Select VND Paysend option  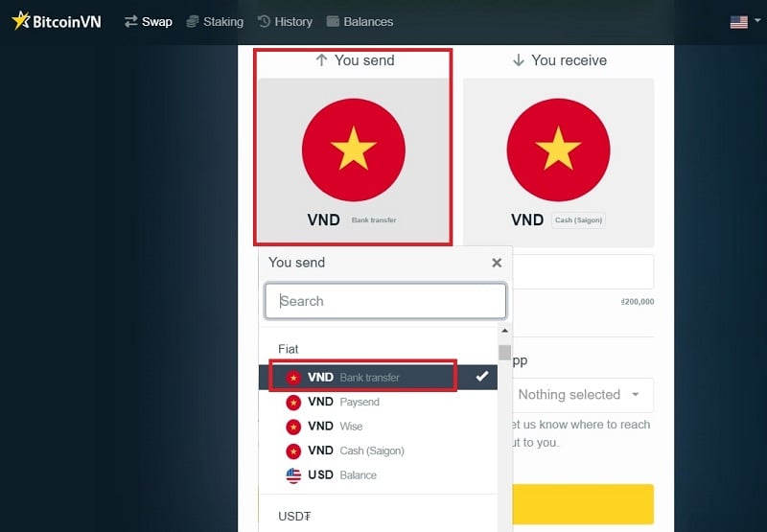coord(378,402)
